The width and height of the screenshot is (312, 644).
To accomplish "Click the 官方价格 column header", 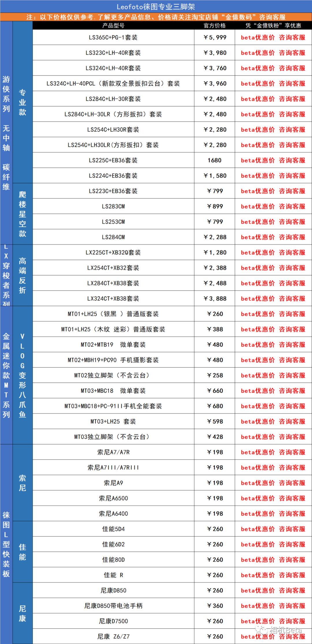I will (215, 25).
